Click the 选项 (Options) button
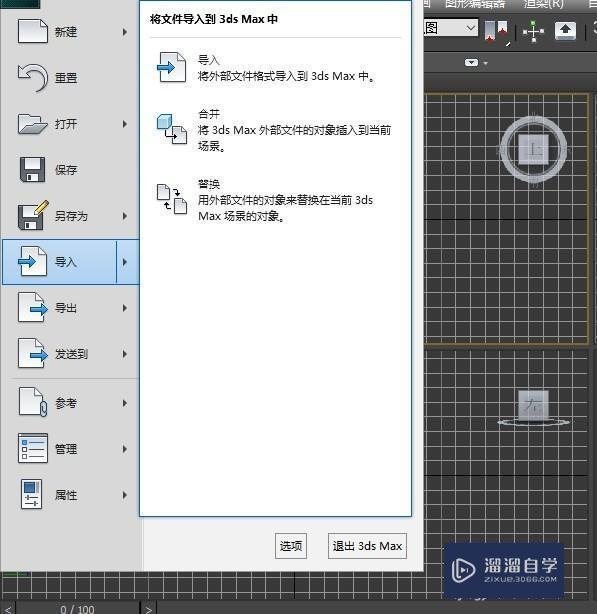597x614 pixels. click(291, 546)
